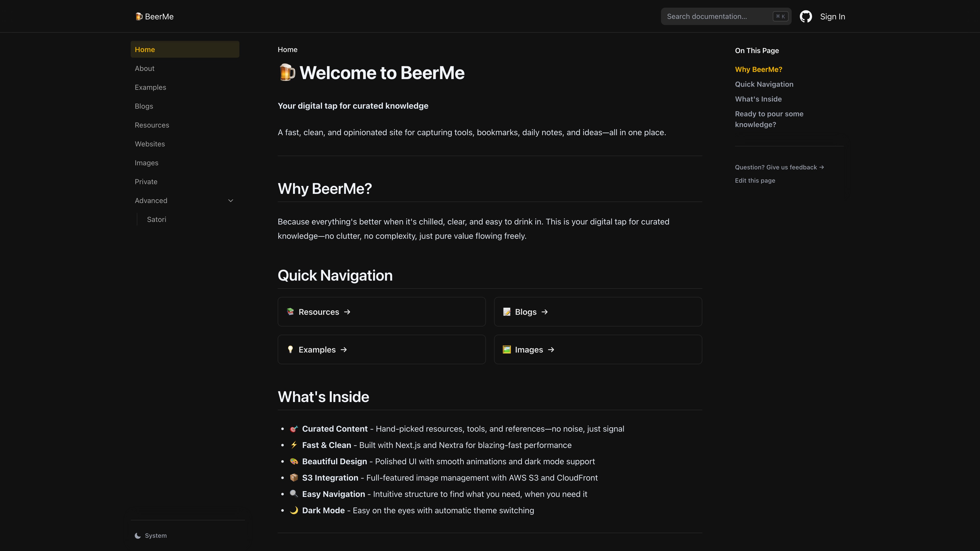Select Websites in the sidebar menu
The width and height of the screenshot is (980, 551).
click(x=150, y=144)
